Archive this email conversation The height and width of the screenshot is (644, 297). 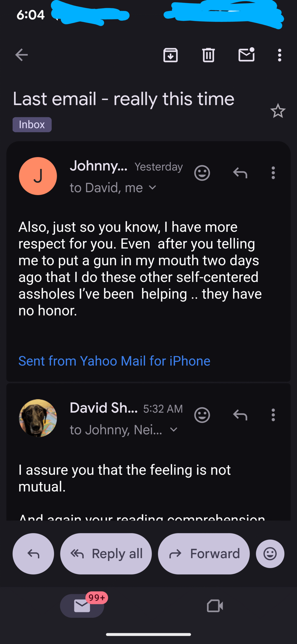click(x=171, y=55)
